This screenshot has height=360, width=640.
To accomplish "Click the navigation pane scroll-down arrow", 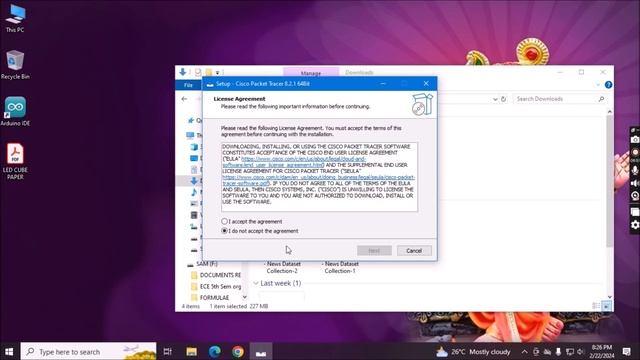I will point(244,297).
